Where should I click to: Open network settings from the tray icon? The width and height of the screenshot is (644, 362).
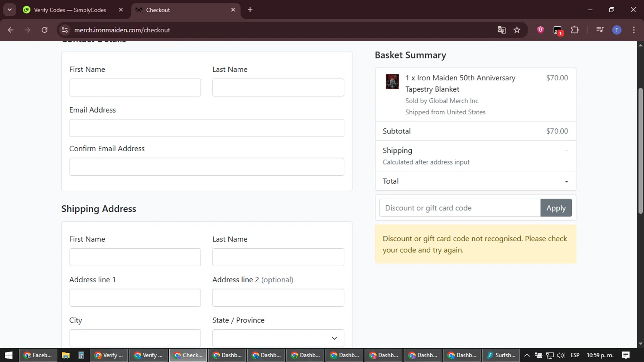[550, 355]
